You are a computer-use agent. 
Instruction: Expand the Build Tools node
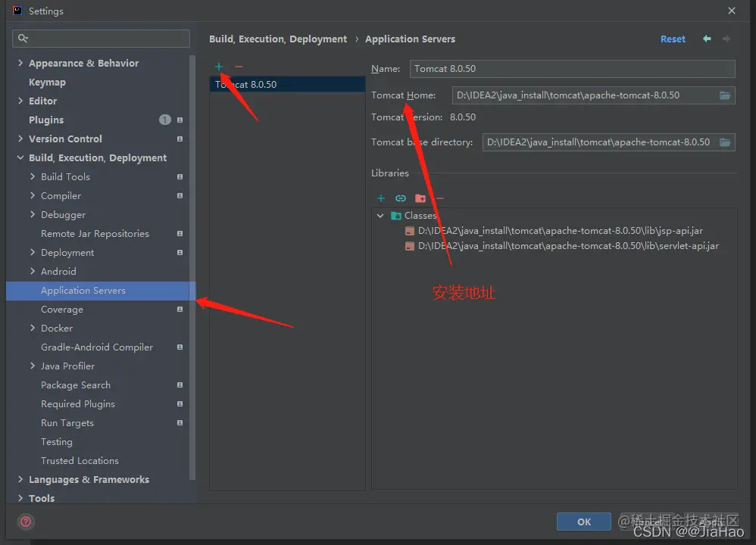33,176
